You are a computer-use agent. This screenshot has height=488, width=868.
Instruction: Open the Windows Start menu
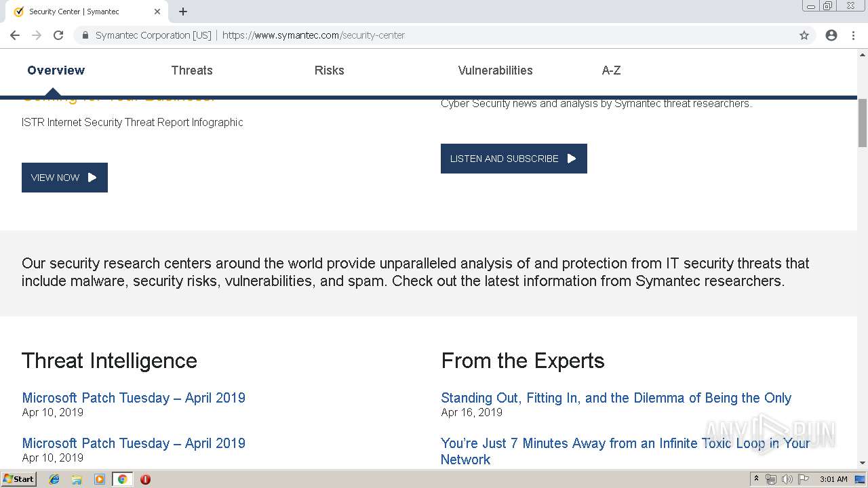pos(18,479)
